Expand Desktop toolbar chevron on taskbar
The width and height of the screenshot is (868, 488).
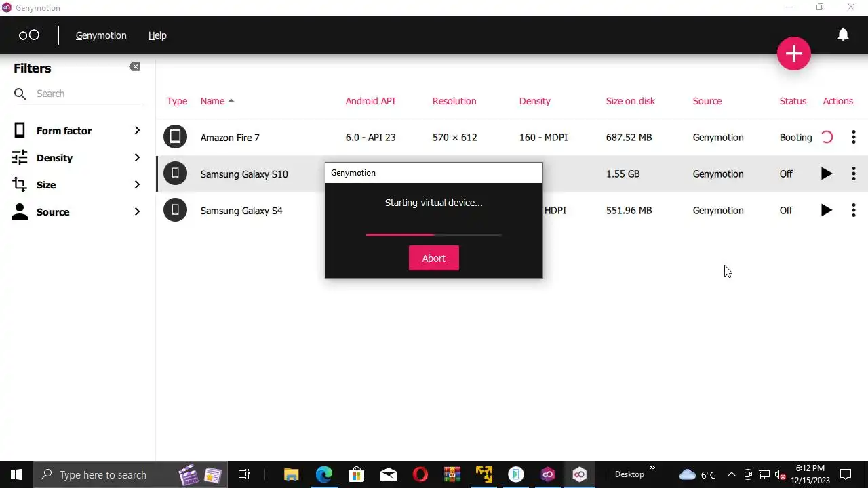(652, 468)
